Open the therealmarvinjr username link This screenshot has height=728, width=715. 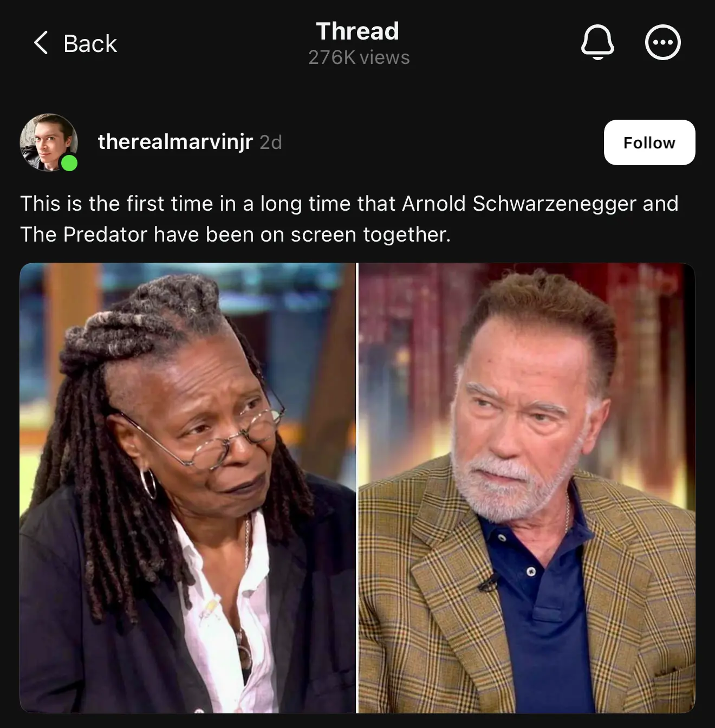pyautogui.click(x=175, y=142)
